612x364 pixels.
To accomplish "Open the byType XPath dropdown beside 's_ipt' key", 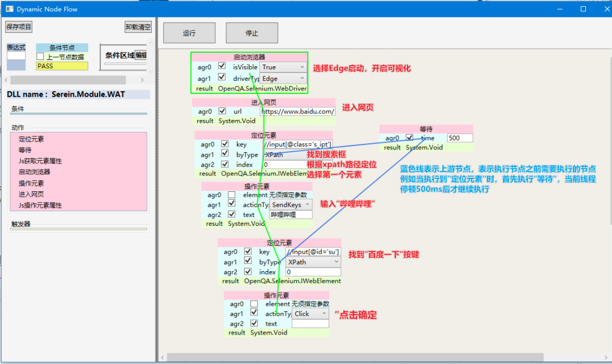I will 297,155.
